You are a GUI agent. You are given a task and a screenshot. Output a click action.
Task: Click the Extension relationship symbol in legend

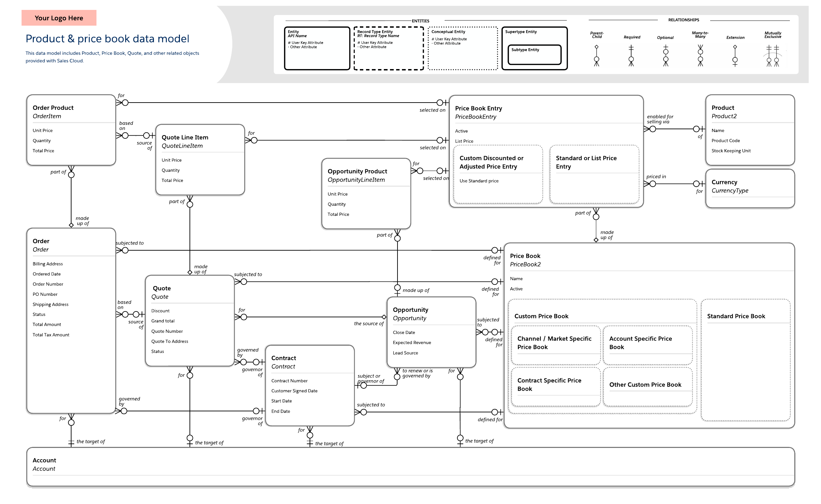[735, 56]
